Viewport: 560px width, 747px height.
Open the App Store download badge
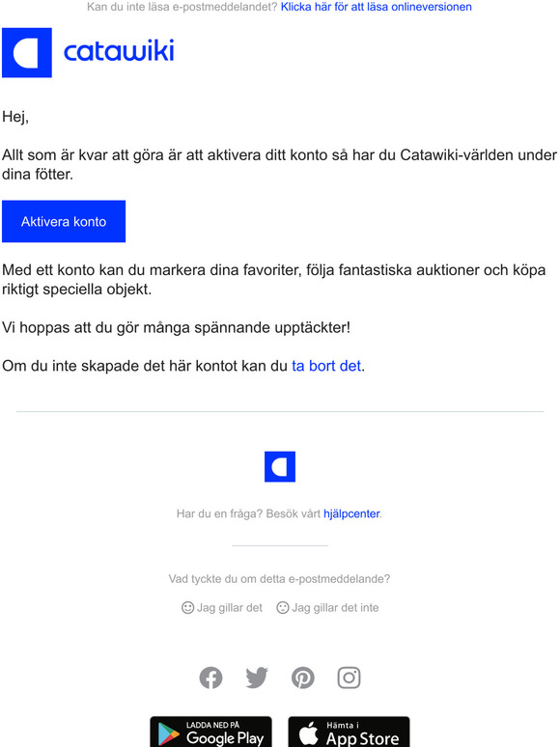coord(349,732)
